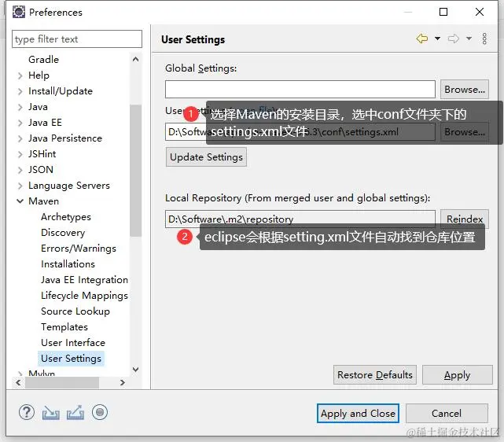
Task: Open Maven User Interface page
Action: (x=73, y=343)
